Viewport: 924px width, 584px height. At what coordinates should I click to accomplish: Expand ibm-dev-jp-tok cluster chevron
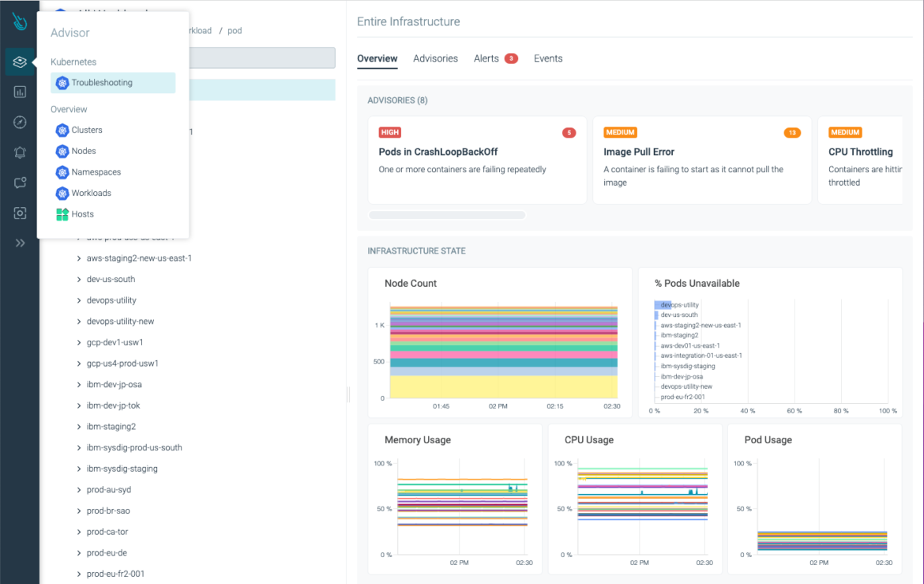tap(79, 406)
